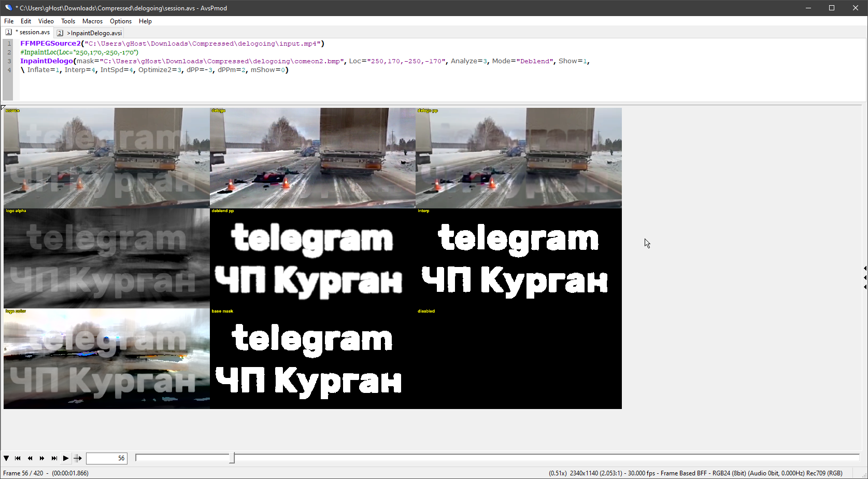Image resolution: width=868 pixels, height=479 pixels.
Task: Open the Edit menu
Action: 26,21
